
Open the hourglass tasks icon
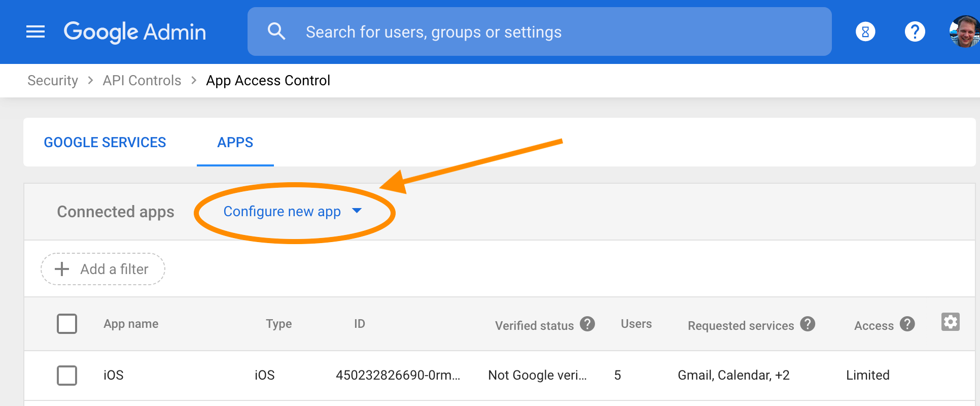click(865, 32)
